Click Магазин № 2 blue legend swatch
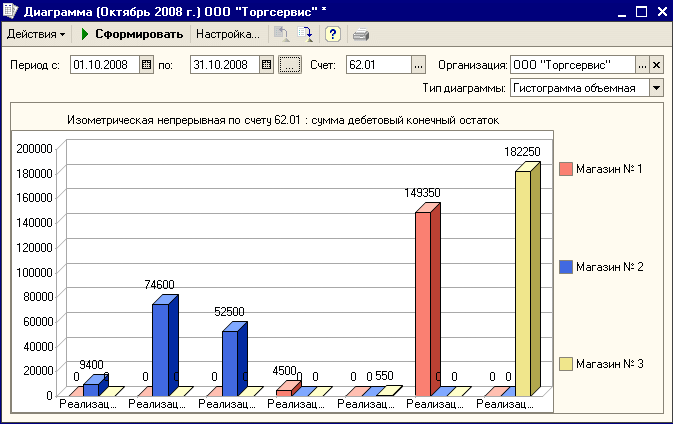673x424 pixels. [x=566, y=267]
